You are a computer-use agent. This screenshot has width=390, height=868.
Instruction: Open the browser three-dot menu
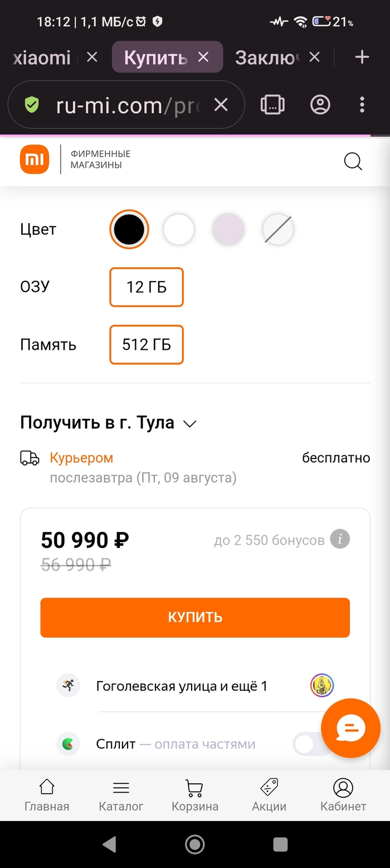[x=362, y=105]
